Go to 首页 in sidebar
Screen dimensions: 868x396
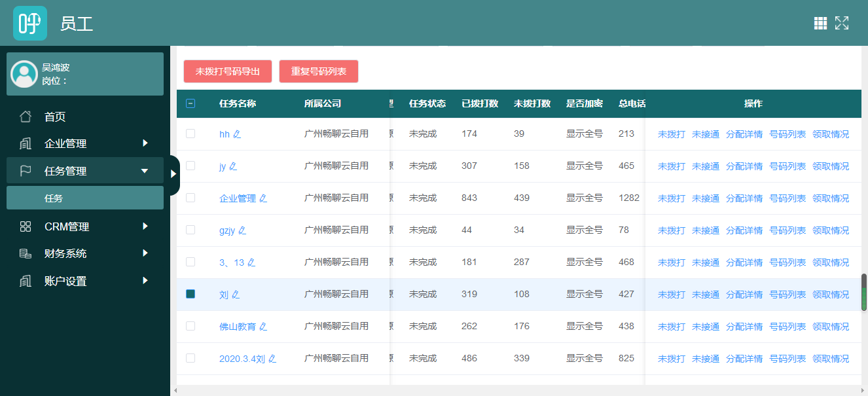85,117
